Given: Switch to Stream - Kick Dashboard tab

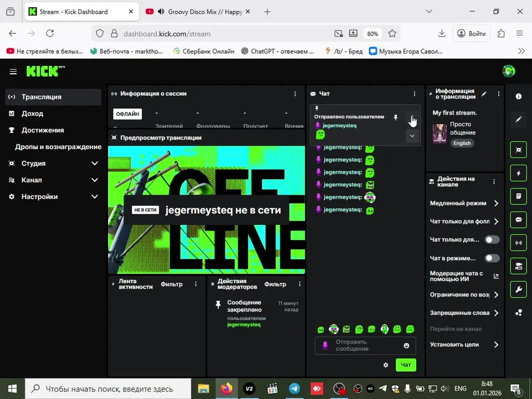Looking at the screenshot, I should coord(81,12).
